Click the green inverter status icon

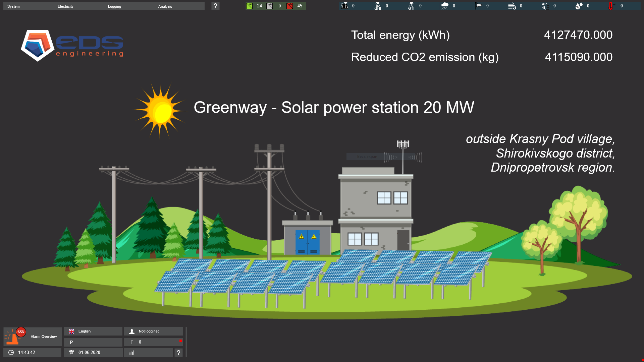249,6
